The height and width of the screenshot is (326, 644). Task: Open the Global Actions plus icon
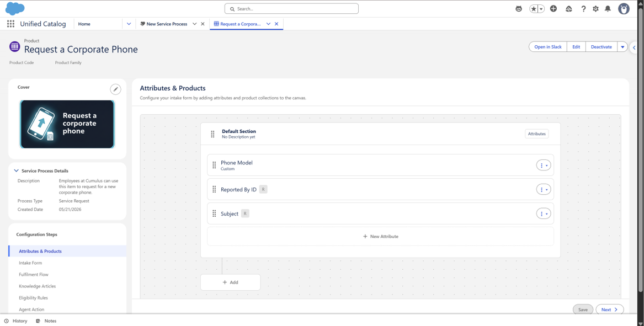click(x=553, y=9)
